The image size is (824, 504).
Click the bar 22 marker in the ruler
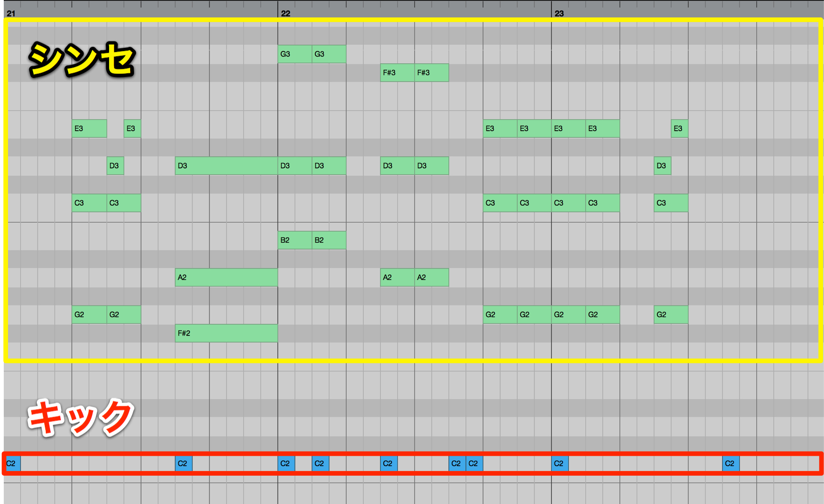pyautogui.click(x=286, y=14)
